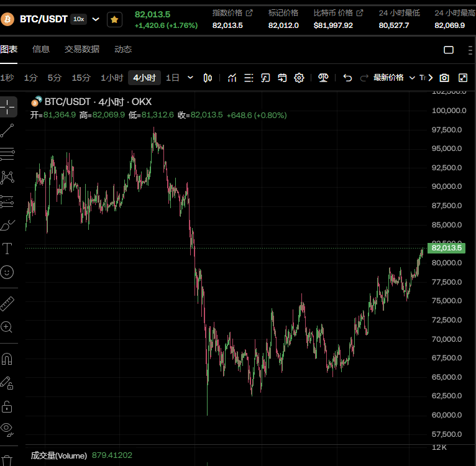This screenshot has width=476, height=466.
Task: Switch to the 交易数据 tab
Action: [x=82, y=49]
